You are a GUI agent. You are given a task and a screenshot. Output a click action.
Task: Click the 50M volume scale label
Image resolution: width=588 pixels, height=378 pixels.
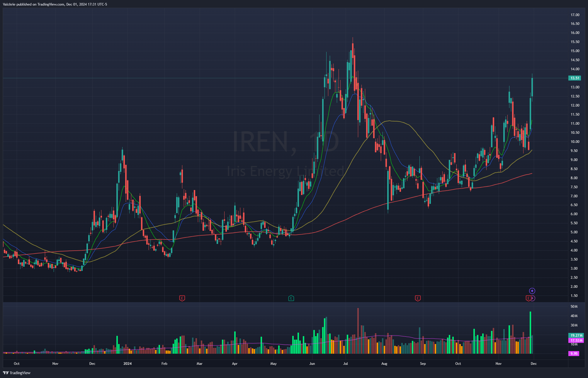(x=574, y=307)
